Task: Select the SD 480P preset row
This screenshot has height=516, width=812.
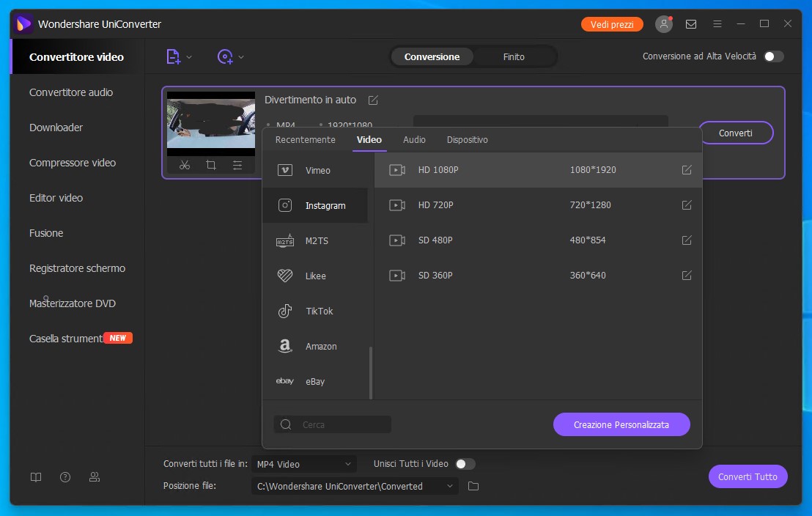Action: [x=538, y=240]
